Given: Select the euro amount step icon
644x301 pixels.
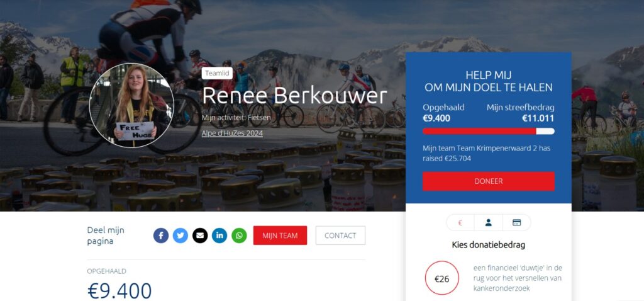Looking at the screenshot, I should click(x=460, y=222).
